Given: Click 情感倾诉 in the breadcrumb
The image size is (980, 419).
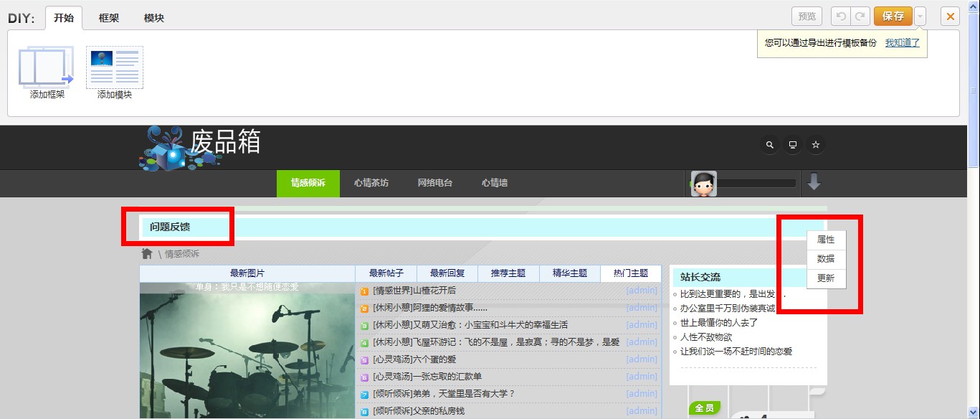Looking at the screenshot, I should click(182, 254).
